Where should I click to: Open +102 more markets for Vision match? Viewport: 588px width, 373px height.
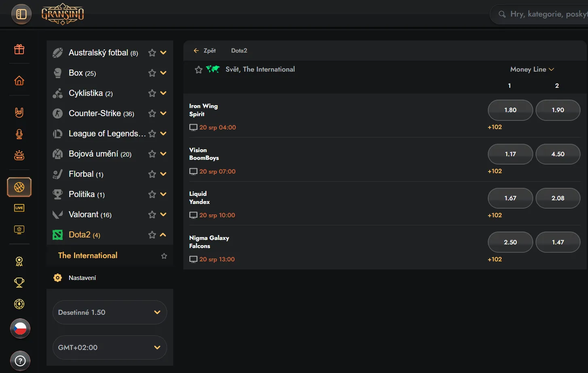(495, 171)
